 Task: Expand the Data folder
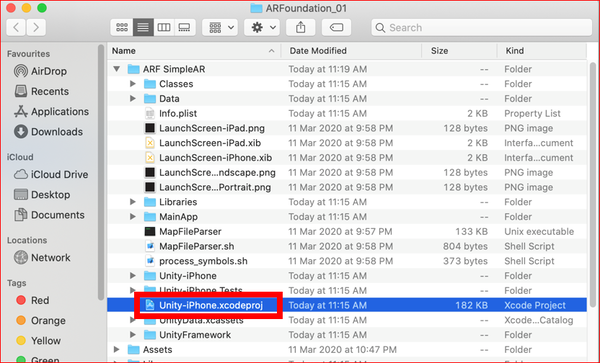point(133,99)
